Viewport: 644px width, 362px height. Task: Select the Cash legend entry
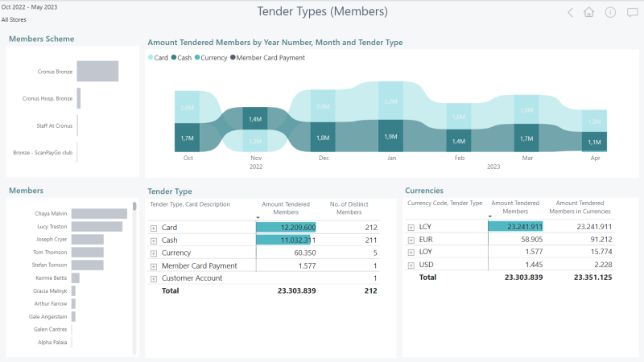181,57
